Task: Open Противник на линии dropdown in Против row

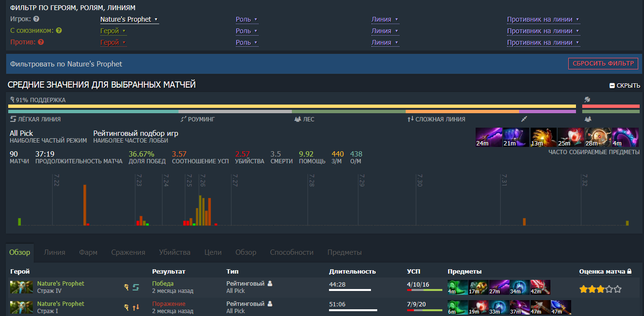Action: tap(543, 42)
